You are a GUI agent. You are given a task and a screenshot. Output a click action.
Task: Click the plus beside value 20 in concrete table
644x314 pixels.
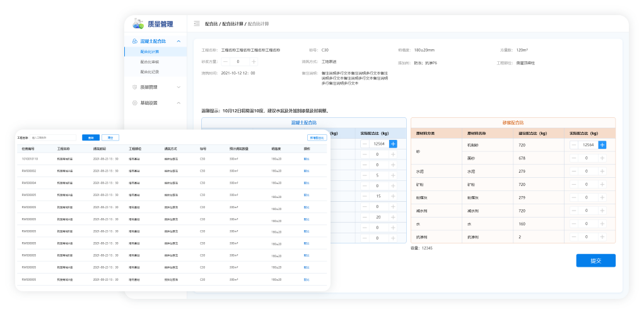click(393, 217)
